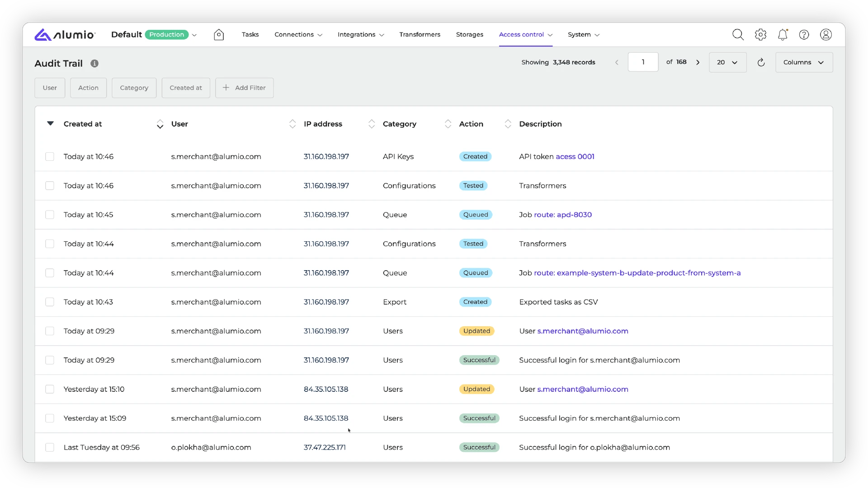Open the Transformers menu item
Image resolution: width=868 pixels, height=488 pixels.
(x=420, y=35)
